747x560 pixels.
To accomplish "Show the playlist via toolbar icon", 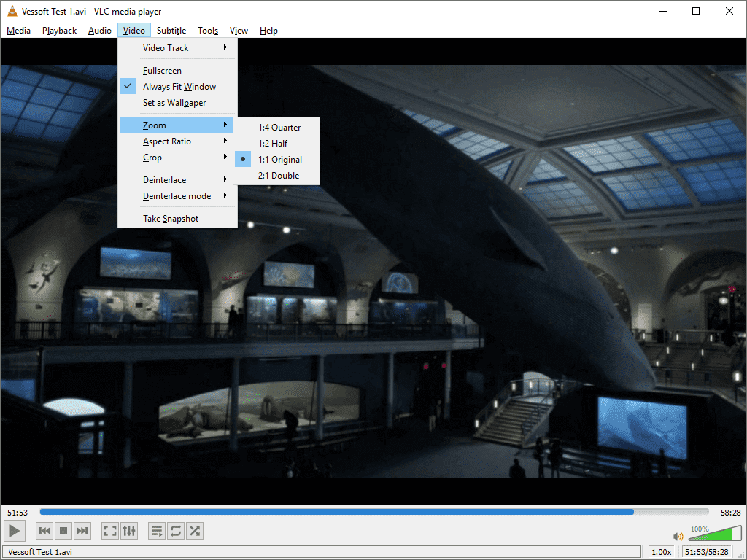I will [x=156, y=531].
